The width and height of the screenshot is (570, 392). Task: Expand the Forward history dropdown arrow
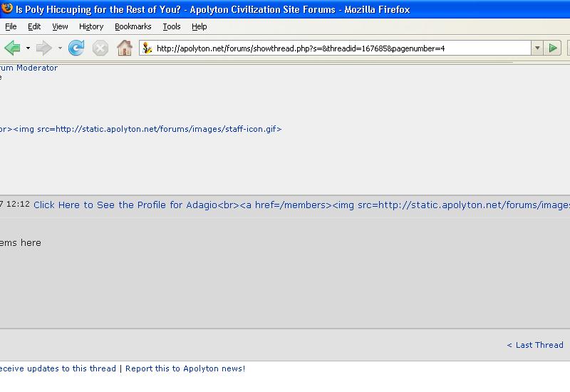tap(60, 48)
